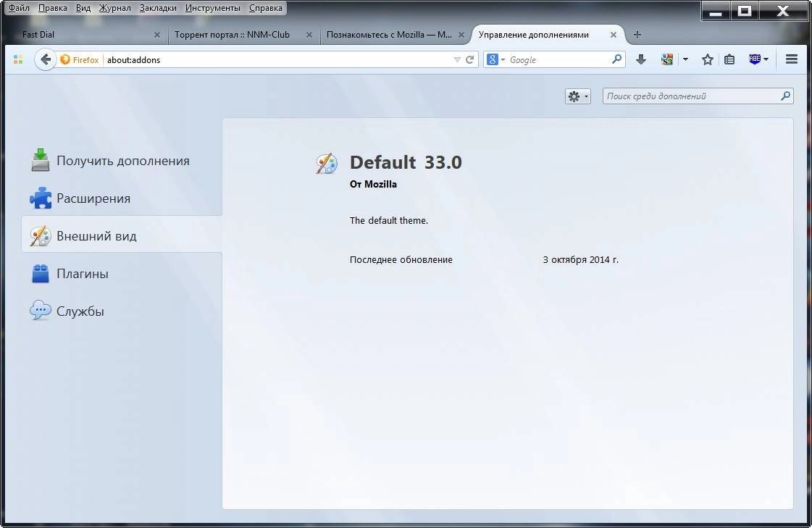Click the date 3 октября 2014 г.
Screen dimensions: 812x528
point(580,260)
